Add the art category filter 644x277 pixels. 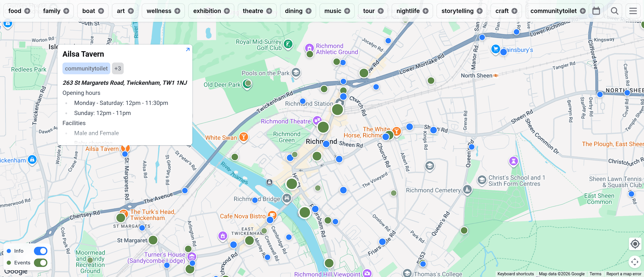(125, 11)
